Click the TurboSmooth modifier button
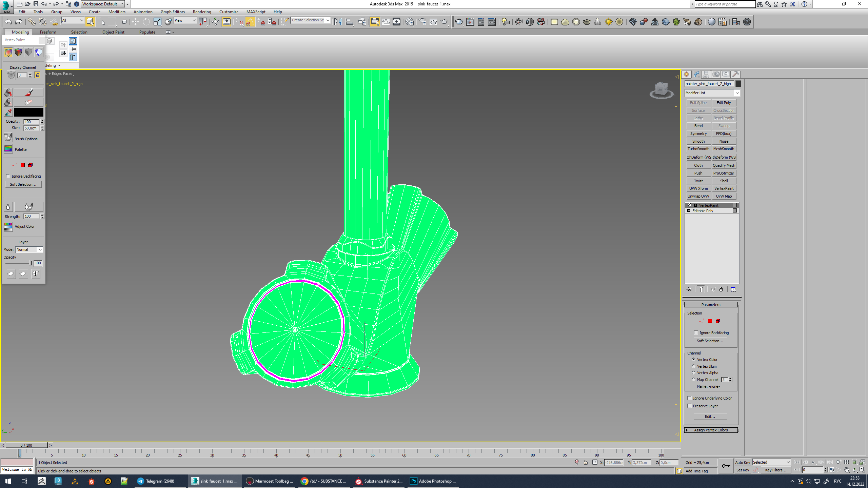Viewport: 868px width, 488px height. point(698,149)
